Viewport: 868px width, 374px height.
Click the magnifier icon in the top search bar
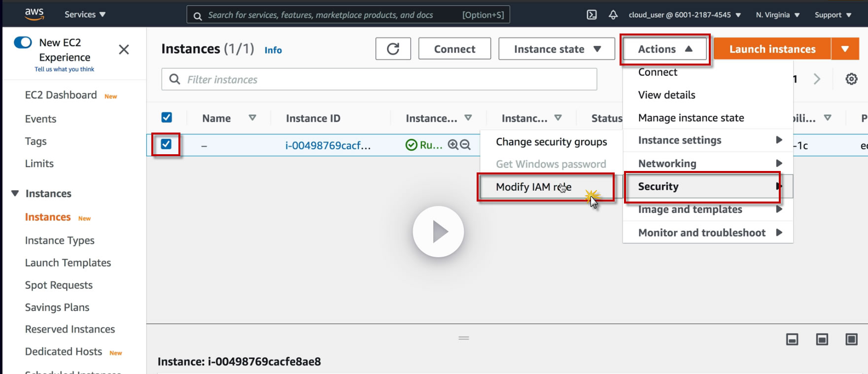tap(198, 16)
